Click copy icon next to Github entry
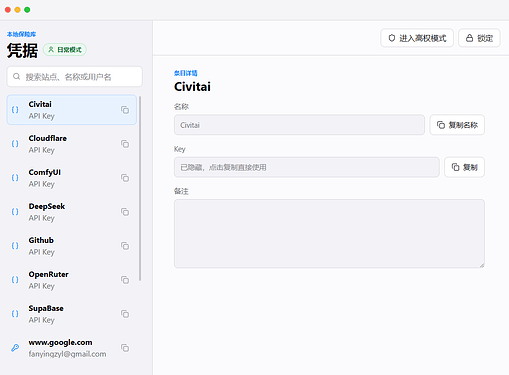This screenshot has height=375, width=509. [125, 246]
